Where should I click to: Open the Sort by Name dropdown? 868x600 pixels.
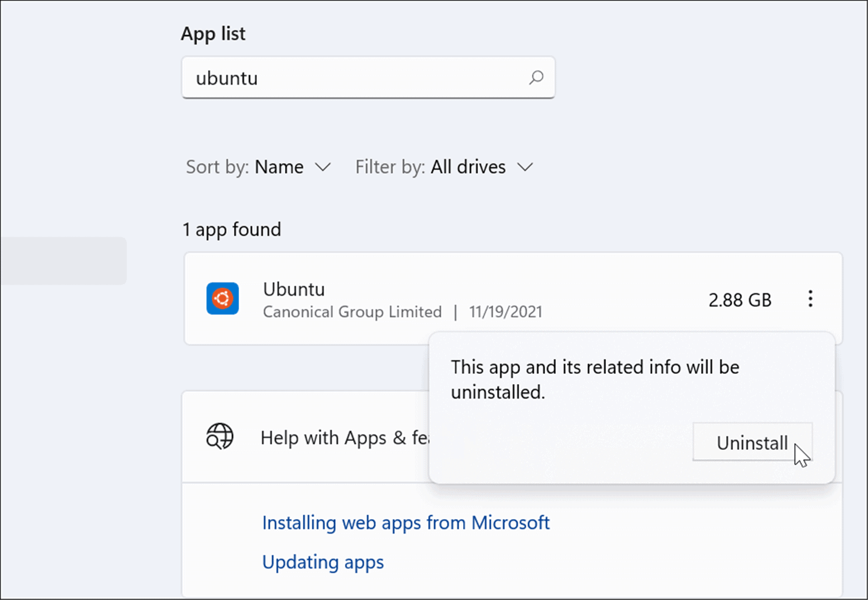(259, 167)
